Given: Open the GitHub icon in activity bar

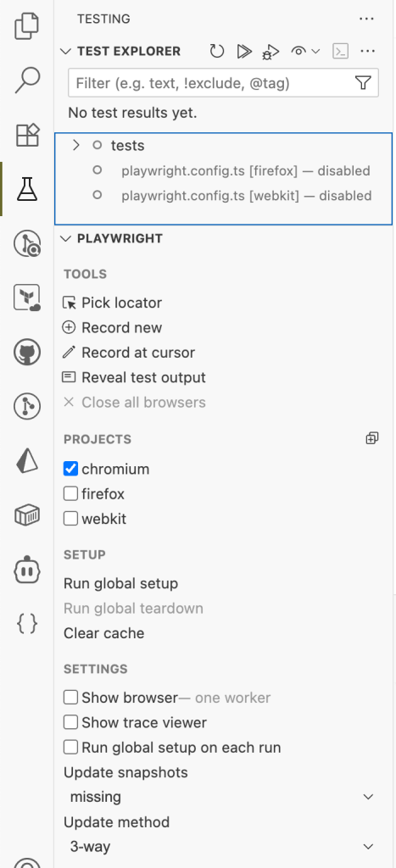Looking at the screenshot, I should coord(26,352).
